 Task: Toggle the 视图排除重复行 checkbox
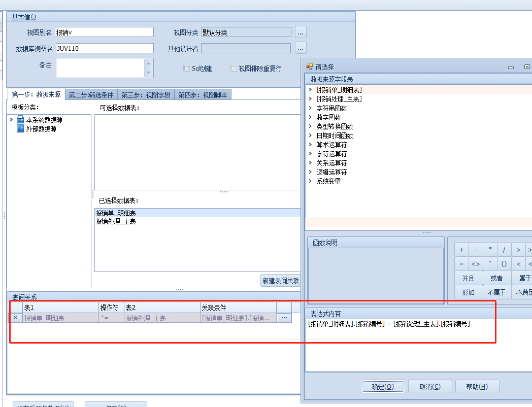coord(234,69)
